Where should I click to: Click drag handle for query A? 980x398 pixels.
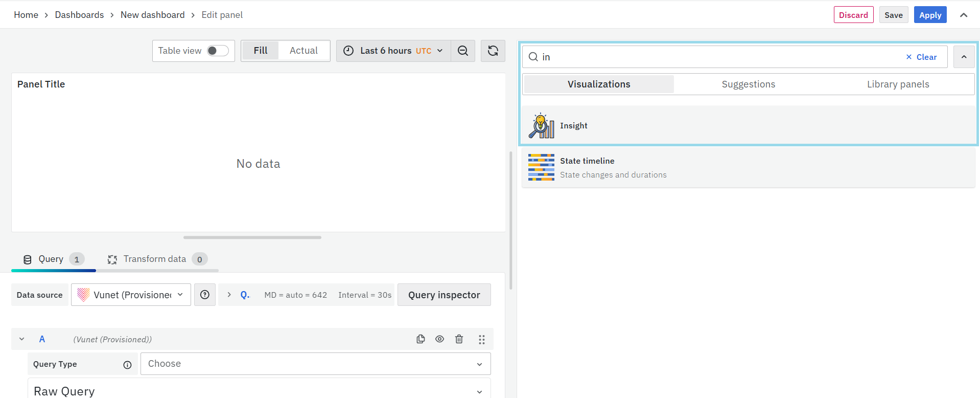(x=481, y=339)
